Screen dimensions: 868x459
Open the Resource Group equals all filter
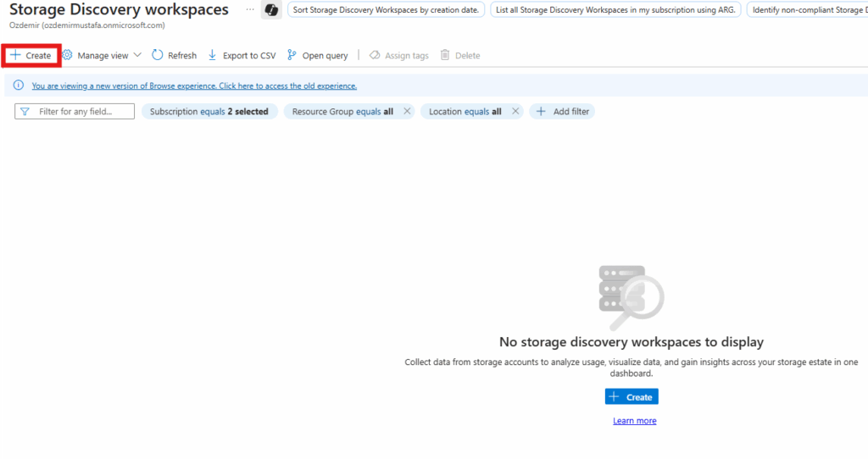(342, 111)
